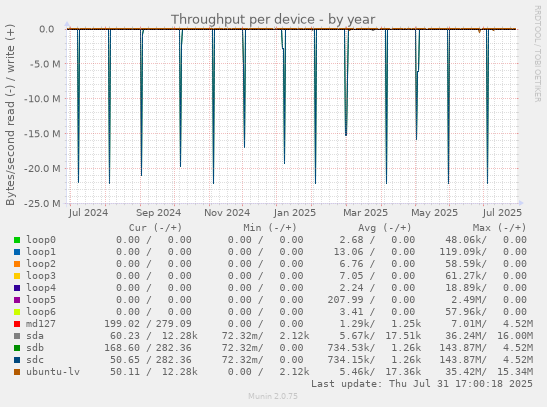Click sdb's Max read value '143.87M'
The height and width of the screenshot is (407, 547).
coord(460,348)
